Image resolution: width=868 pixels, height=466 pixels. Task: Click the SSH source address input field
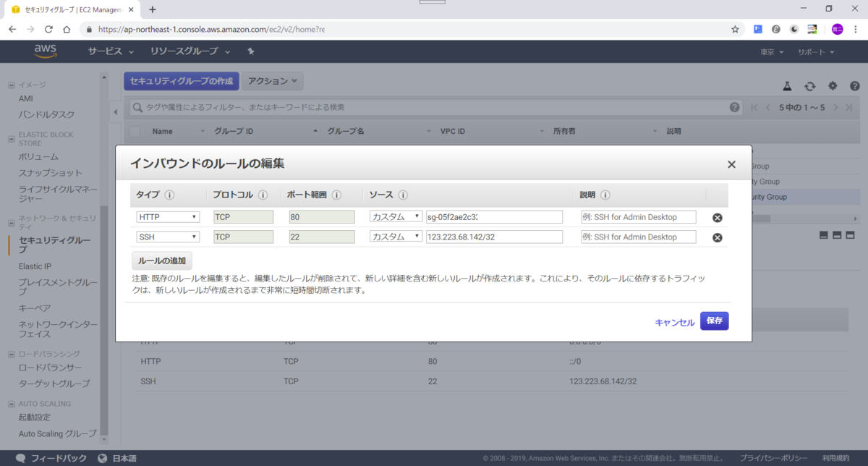point(494,237)
